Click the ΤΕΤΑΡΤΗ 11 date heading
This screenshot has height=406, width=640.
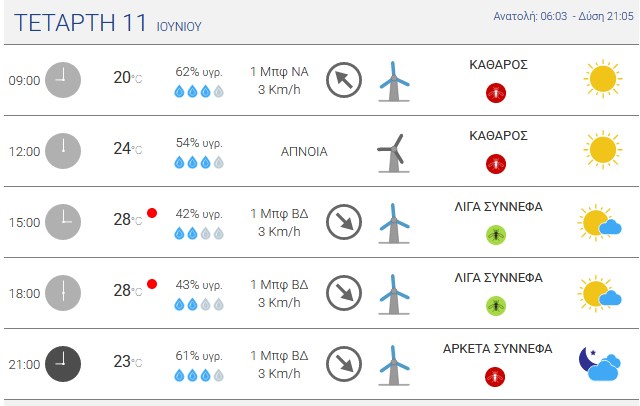80,23
